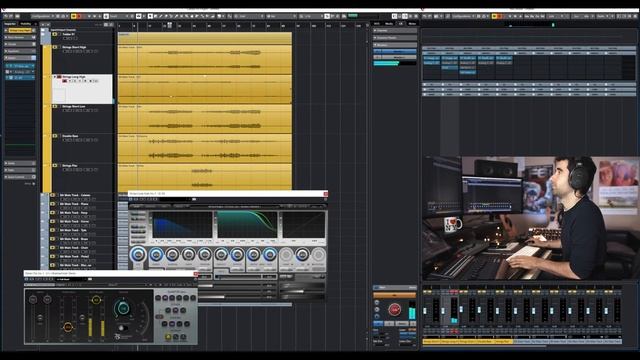
Task: Toggle right zone visibility in project window layout buttons
Action: coord(404,16)
